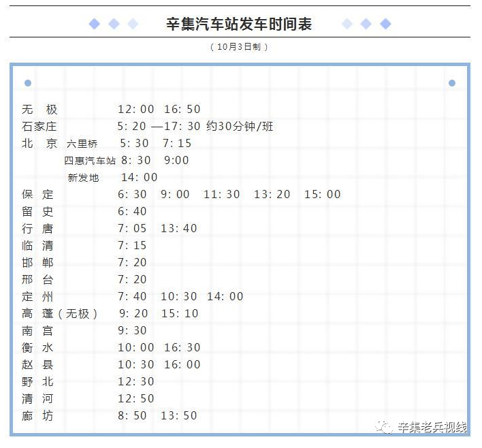This screenshot has height=448, width=482.
Task: Select destination 行唐
Action: tap(37, 229)
